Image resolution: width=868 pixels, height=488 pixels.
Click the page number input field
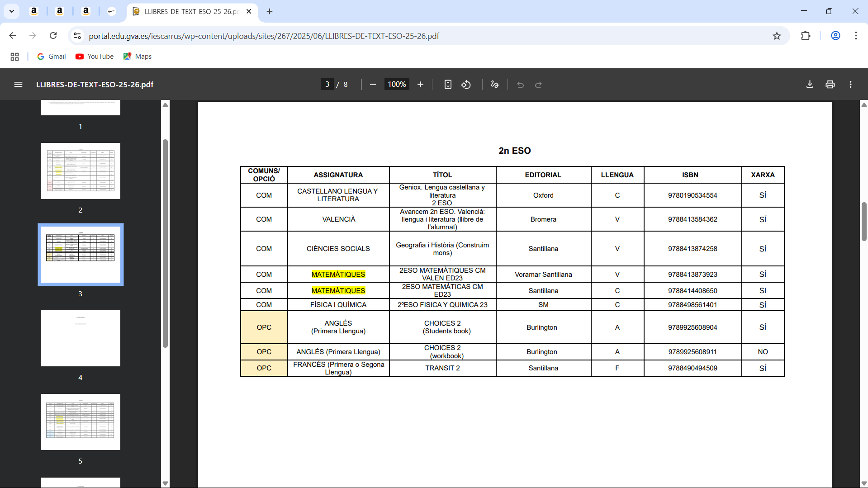[x=327, y=85]
